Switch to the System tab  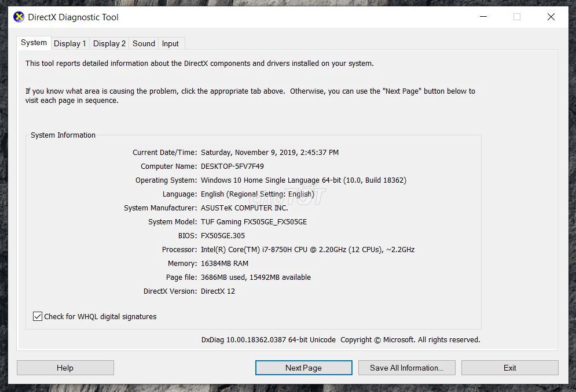point(34,43)
